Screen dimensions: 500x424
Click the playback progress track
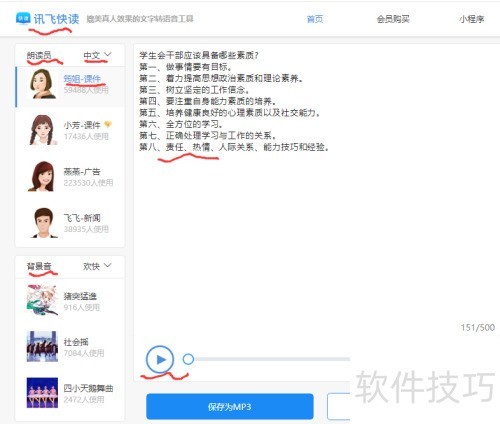(272, 359)
